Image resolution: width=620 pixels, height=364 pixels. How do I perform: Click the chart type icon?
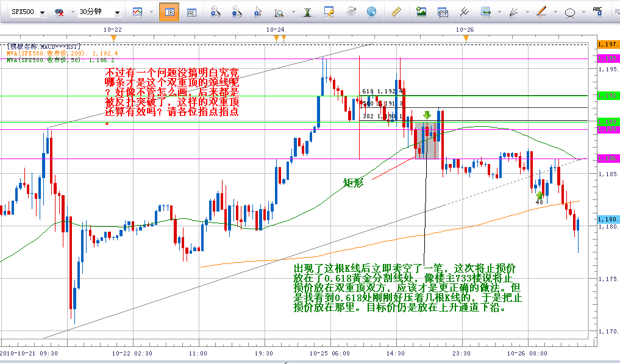coord(137,12)
